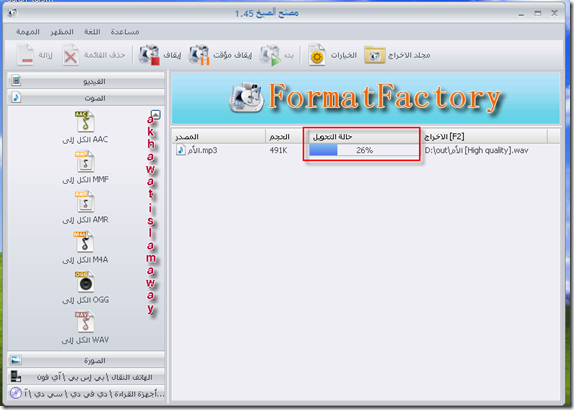574x410 pixels.
Task: Open the Output Folder (مجلد الاخراج) icon
Action: (x=374, y=55)
